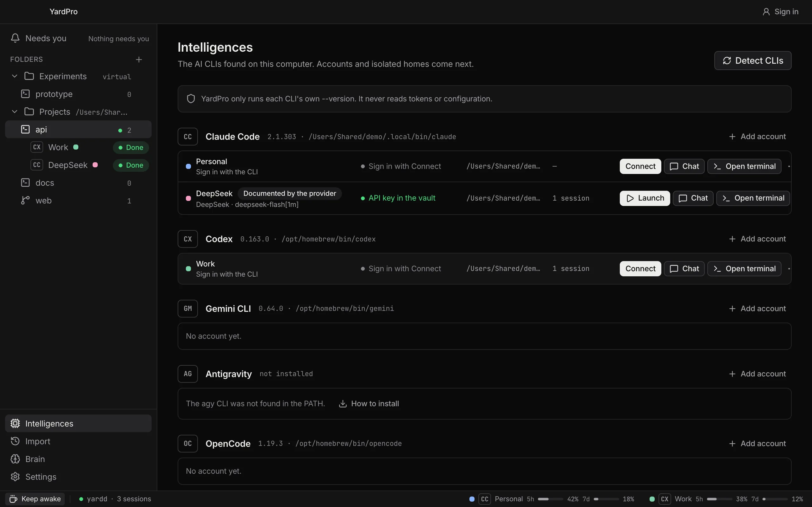The width and height of the screenshot is (812, 507).
Task: Click the web branch icon in folders
Action: coord(25,201)
